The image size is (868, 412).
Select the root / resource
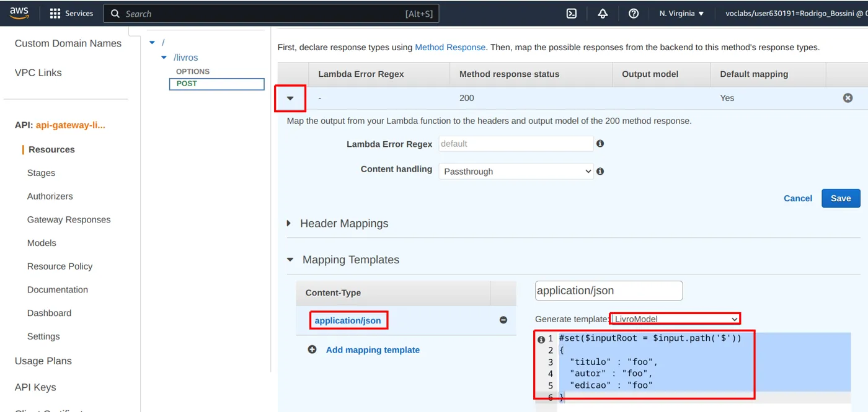click(x=163, y=43)
